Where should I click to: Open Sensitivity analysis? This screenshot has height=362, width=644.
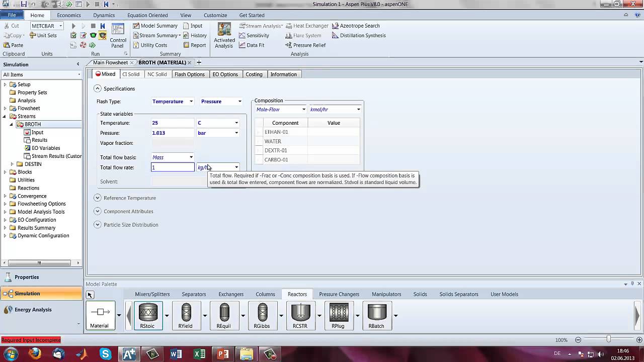point(254,35)
